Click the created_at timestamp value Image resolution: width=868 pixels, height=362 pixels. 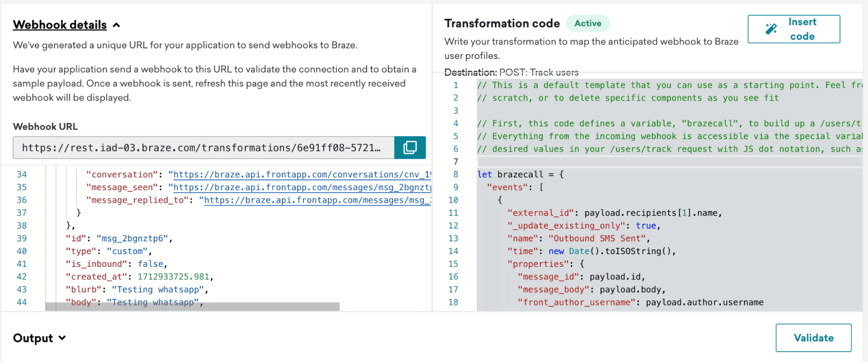coord(173,277)
